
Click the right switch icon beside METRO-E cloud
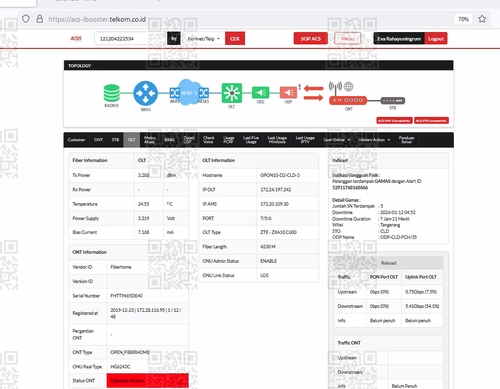pyautogui.click(x=204, y=93)
